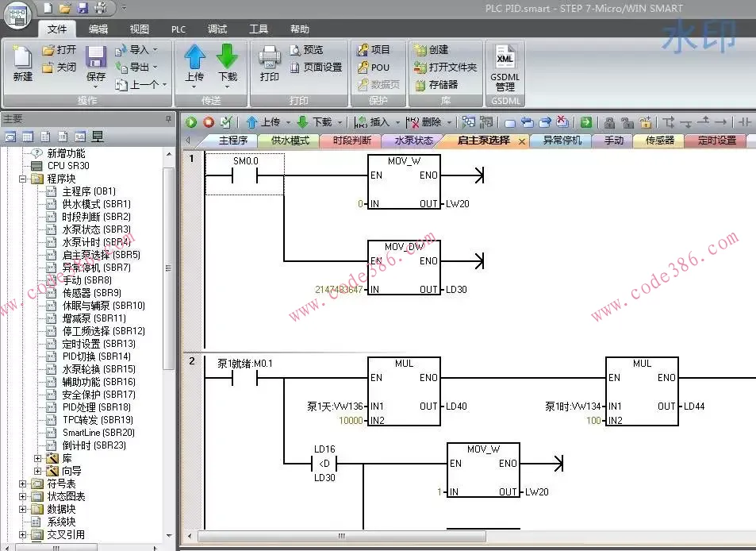756x551 pixels.
Task: Click the red Stop PLC icon
Action: 209,122
